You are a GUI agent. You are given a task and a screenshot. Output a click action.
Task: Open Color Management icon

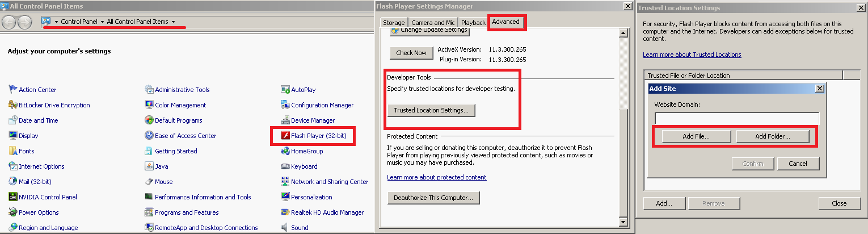(x=149, y=105)
